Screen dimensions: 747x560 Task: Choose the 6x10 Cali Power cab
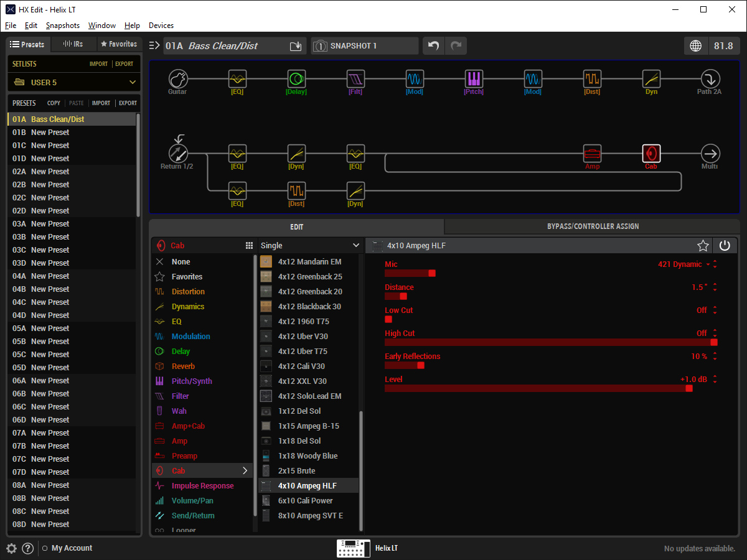pos(309,501)
